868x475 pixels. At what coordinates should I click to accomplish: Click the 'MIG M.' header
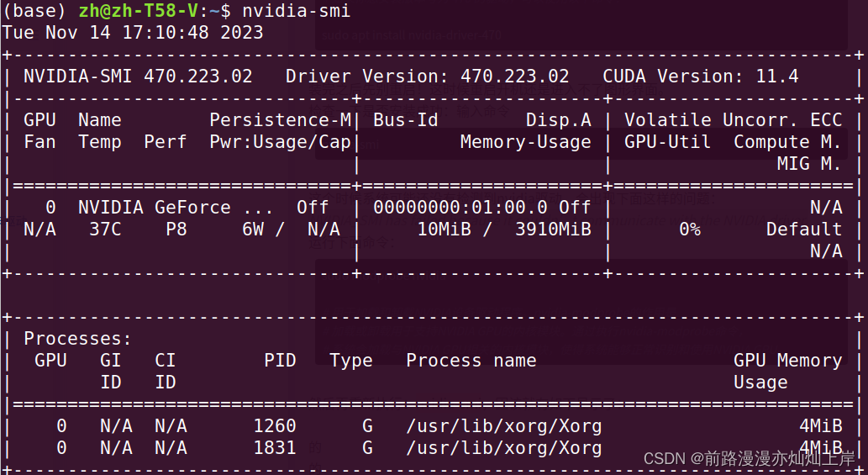point(810,163)
